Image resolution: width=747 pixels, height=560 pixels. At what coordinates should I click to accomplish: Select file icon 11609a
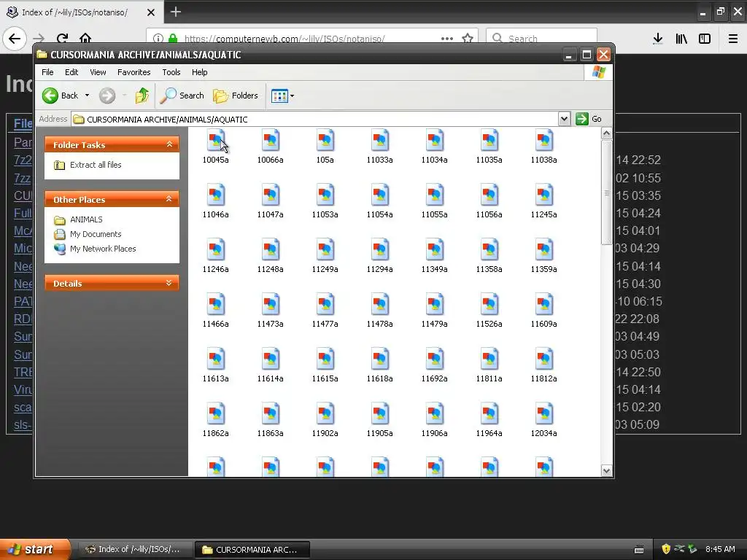(x=544, y=305)
